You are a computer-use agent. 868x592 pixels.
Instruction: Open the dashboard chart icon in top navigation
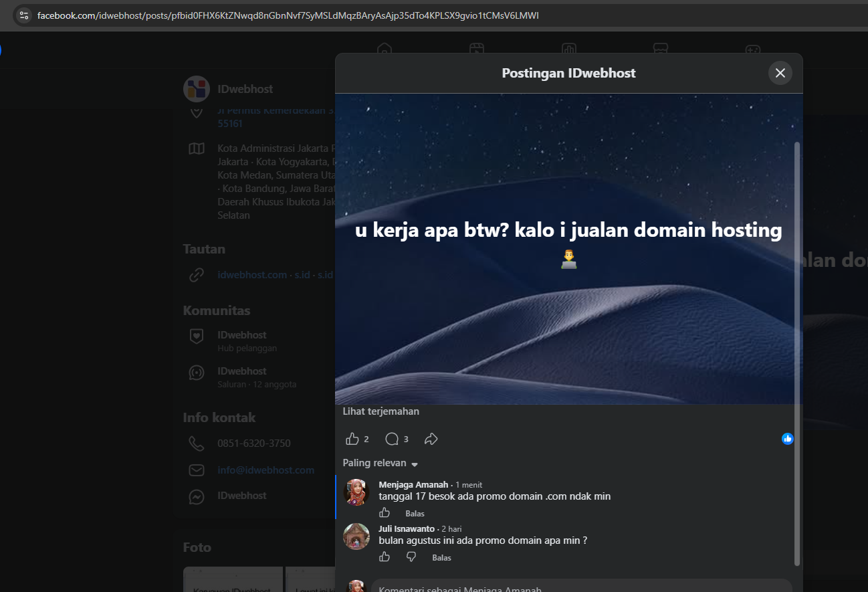(568, 49)
